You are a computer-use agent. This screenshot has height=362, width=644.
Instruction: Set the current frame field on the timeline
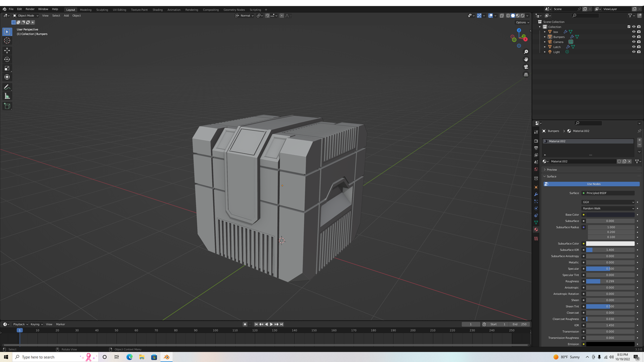click(x=470, y=324)
